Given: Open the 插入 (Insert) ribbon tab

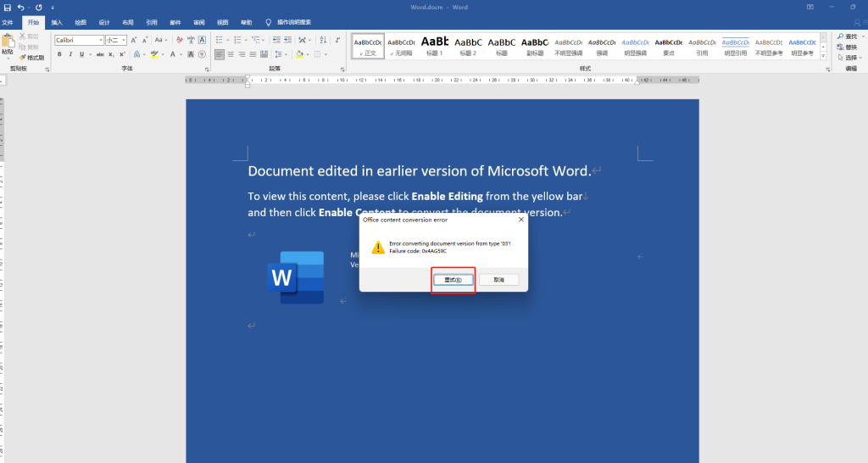Looking at the screenshot, I should tap(57, 22).
